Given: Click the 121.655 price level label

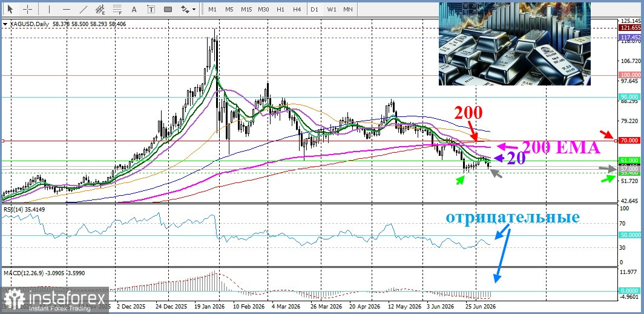Looking at the screenshot, I should [629, 28].
